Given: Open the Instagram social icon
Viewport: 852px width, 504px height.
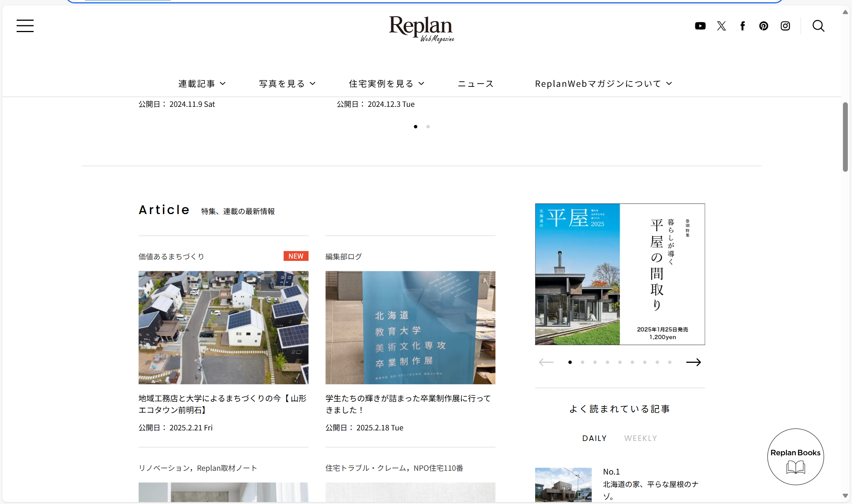Looking at the screenshot, I should coord(785,26).
